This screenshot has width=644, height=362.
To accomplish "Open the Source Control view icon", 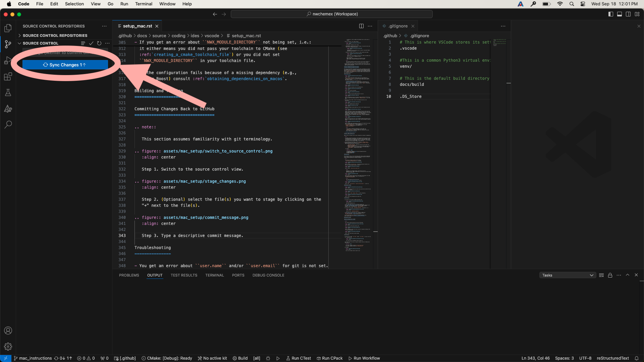I will (8, 44).
